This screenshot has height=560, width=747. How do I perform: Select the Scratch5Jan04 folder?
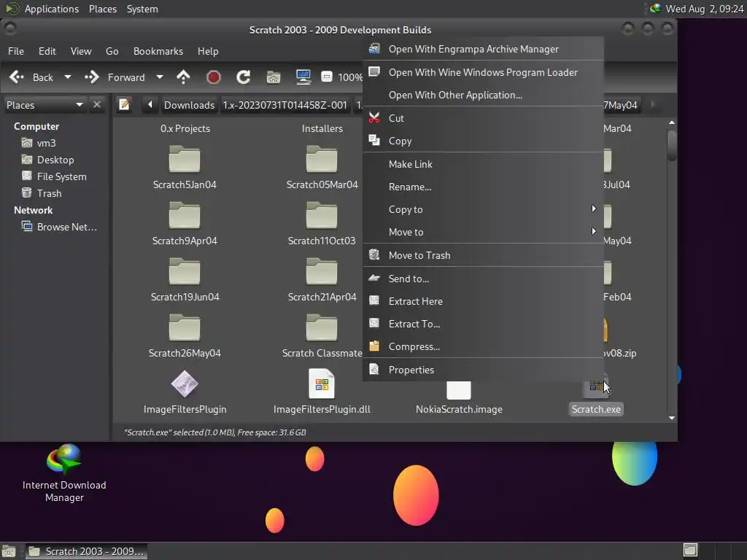(x=185, y=168)
